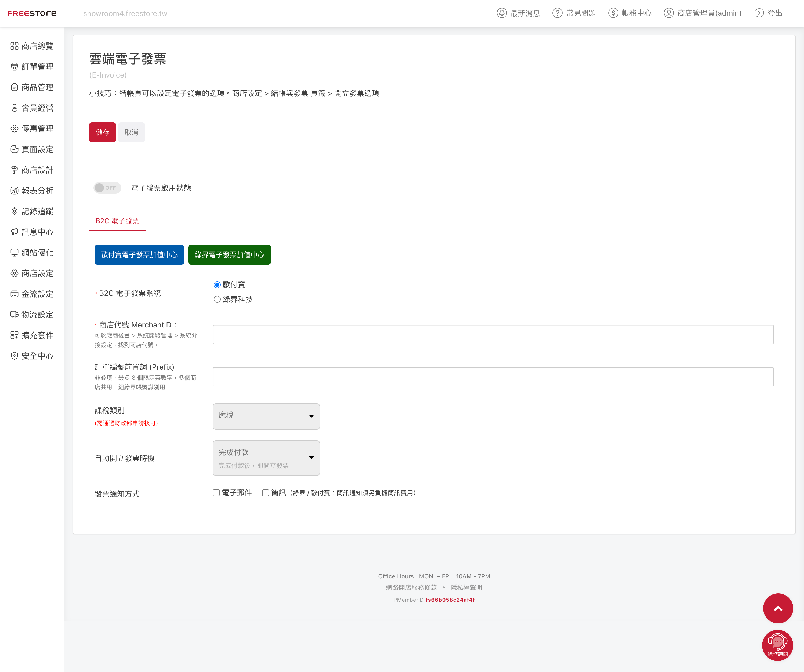Click the 帳務中心 dollar icon
The image size is (804, 672).
pos(613,13)
